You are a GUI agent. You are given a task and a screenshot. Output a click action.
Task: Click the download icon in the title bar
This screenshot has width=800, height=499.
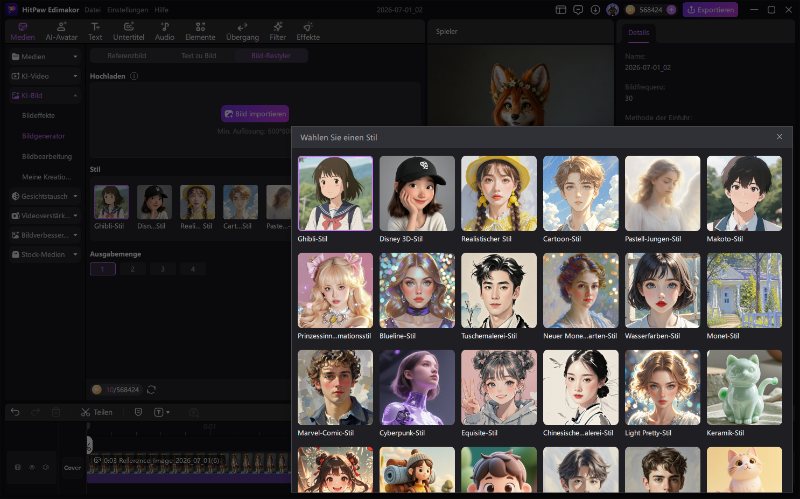click(595, 10)
